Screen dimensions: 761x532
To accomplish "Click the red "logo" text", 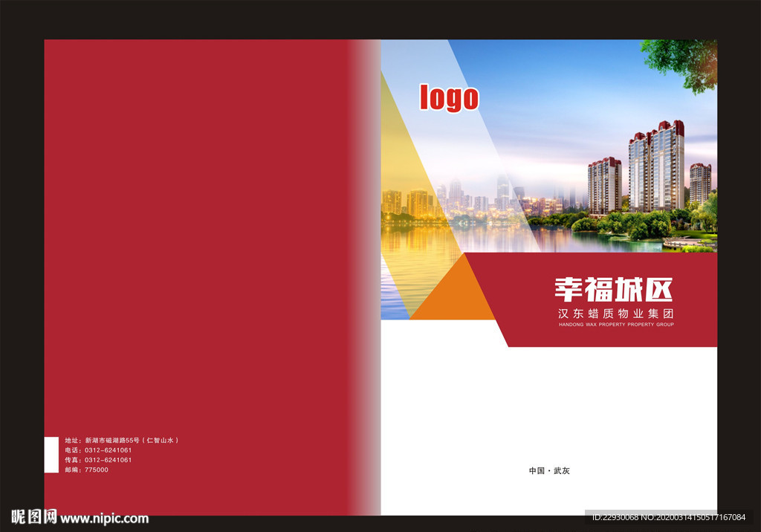I will click(449, 97).
